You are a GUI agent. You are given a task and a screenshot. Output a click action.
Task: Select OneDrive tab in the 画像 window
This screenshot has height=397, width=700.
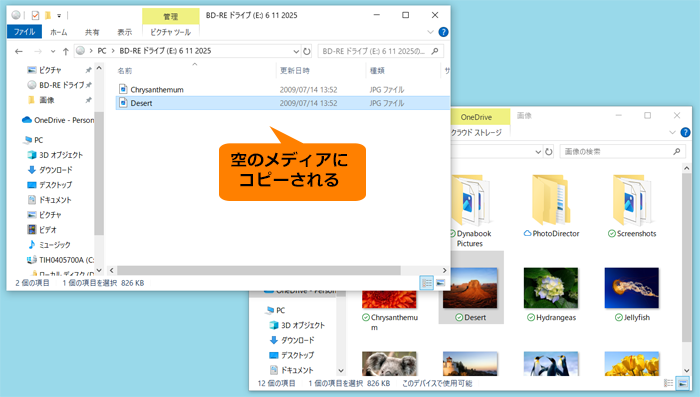click(x=476, y=117)
